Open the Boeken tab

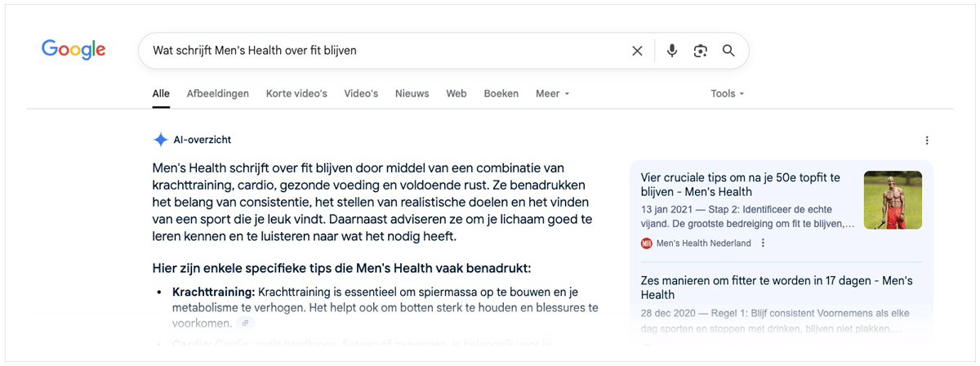coord(501,93)
